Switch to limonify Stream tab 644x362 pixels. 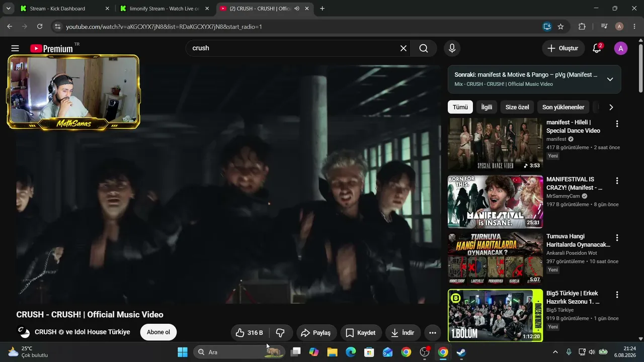(164, 9)
